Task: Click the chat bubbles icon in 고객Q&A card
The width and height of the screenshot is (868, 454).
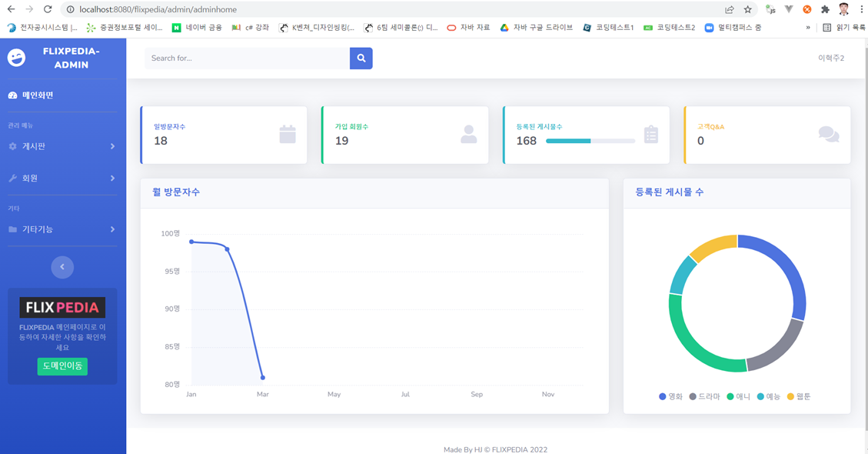Action: click(829, 134)
